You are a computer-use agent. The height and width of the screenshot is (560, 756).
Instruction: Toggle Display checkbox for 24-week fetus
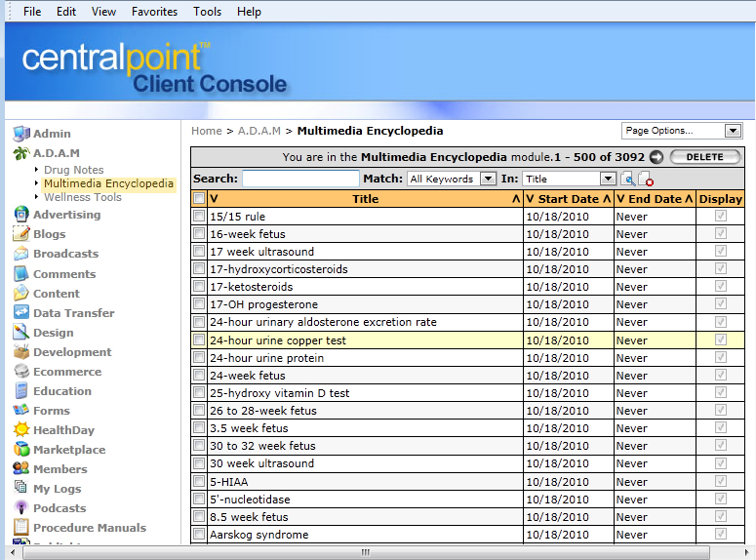pos(721,375)
